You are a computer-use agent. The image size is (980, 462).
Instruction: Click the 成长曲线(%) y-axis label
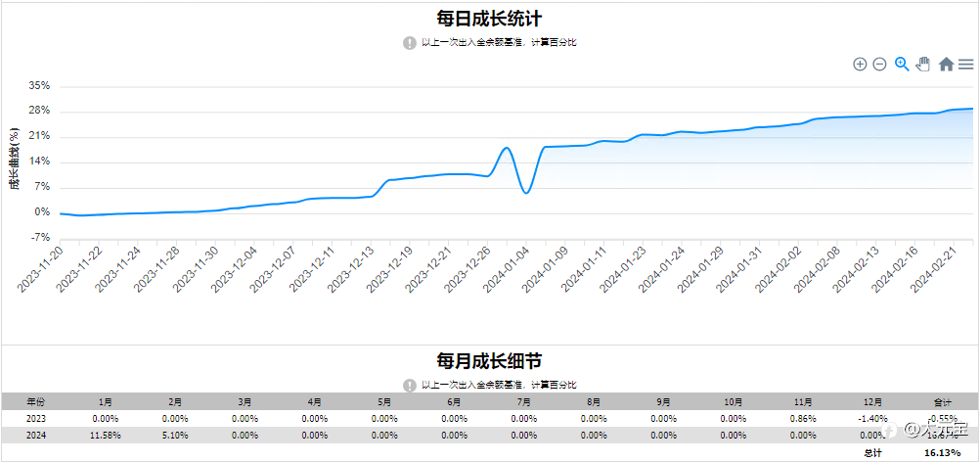[13, 159]
